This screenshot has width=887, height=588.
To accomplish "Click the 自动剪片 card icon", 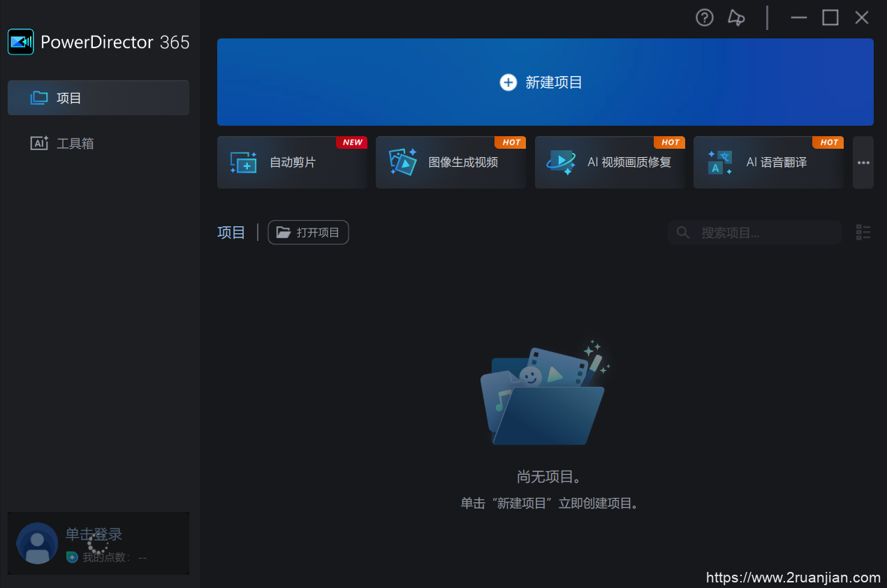I will click(244, 162).
